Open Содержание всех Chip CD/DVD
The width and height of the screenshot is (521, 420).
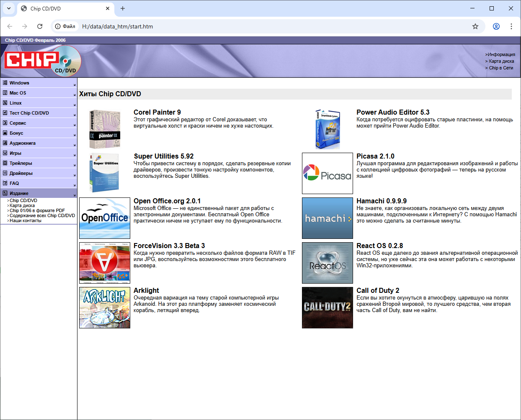(42, 215)
